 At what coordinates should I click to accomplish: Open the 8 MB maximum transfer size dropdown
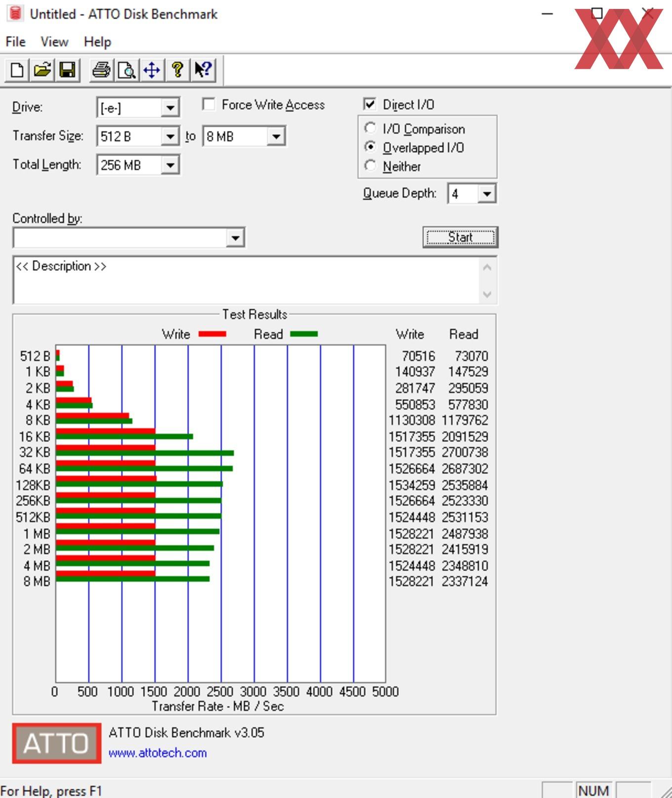coord(276,136)
